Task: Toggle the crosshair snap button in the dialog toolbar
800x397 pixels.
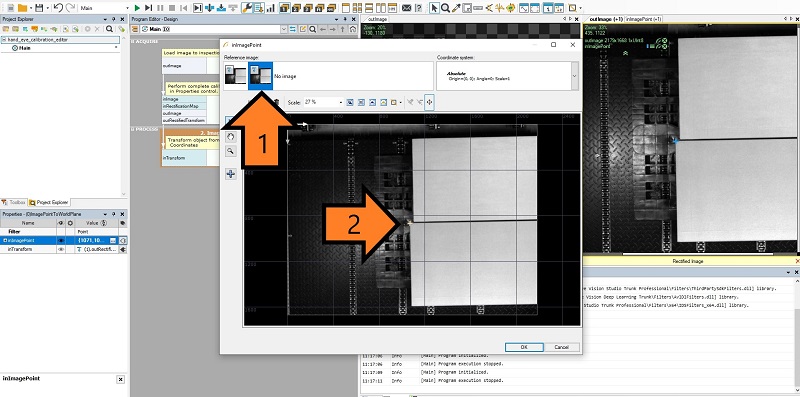Action: coord(429,103)
